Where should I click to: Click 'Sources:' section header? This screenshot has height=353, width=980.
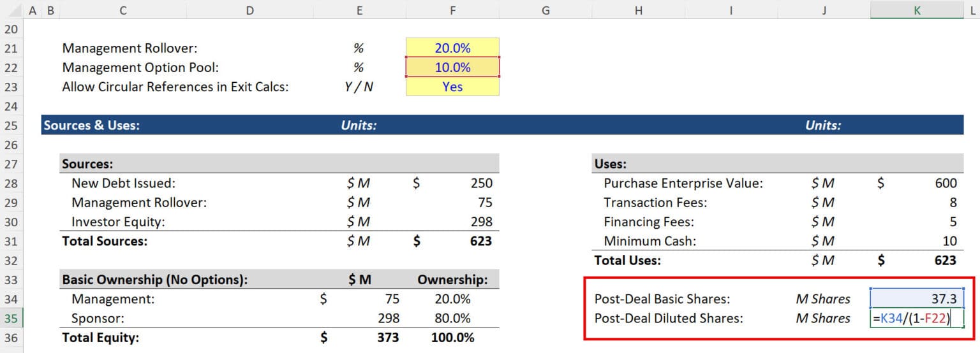tap(87, 164)
